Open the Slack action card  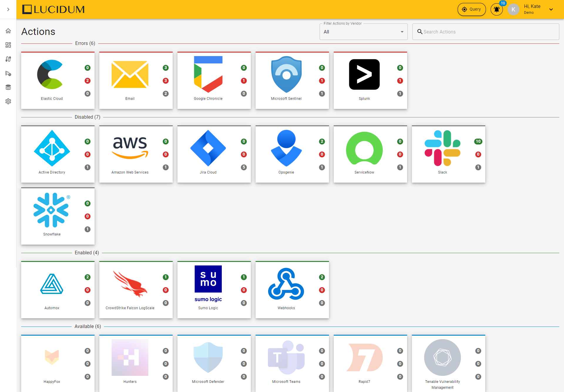449,154
